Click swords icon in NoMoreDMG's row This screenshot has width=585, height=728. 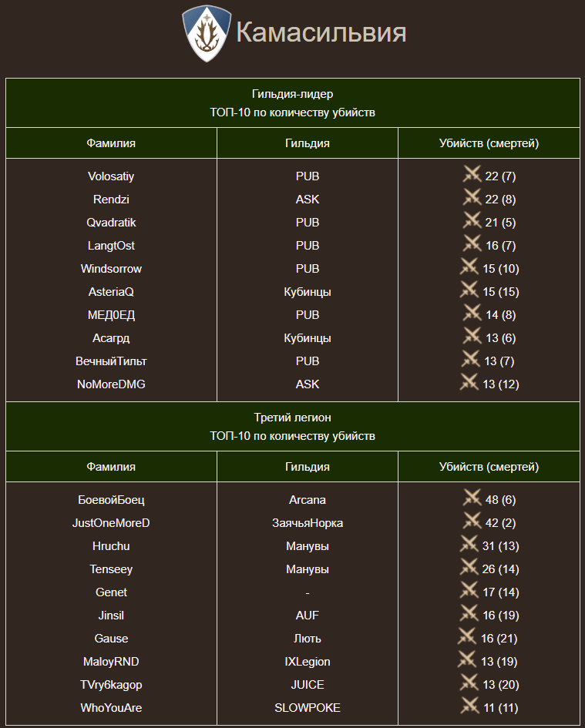469,383
